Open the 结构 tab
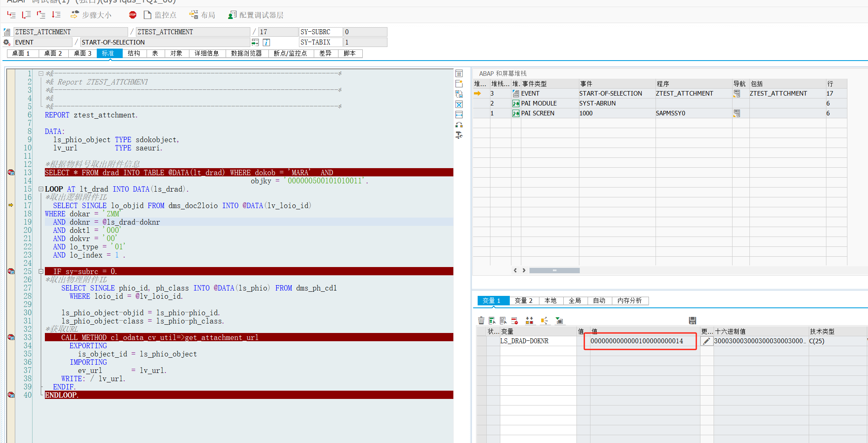The width and height of the screenshot is (868, 443). 134,53
